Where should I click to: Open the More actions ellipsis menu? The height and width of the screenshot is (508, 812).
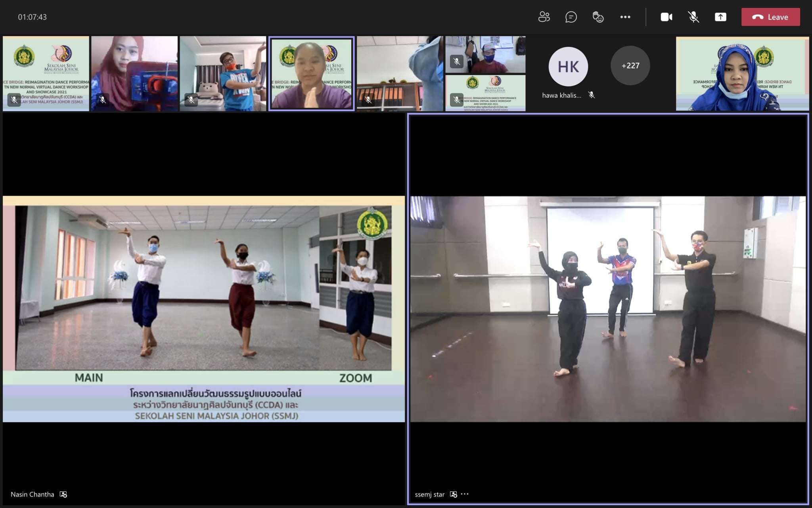point(625,17)
